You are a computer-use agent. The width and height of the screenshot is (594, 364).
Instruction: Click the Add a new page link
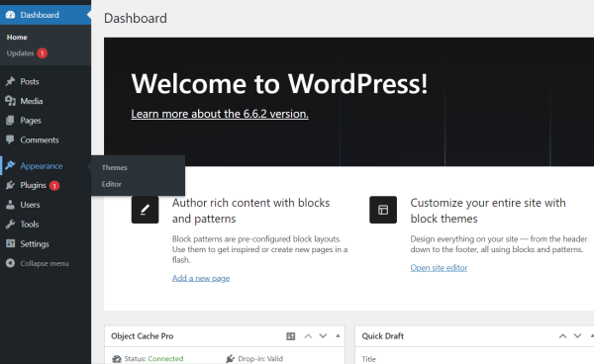201,278
